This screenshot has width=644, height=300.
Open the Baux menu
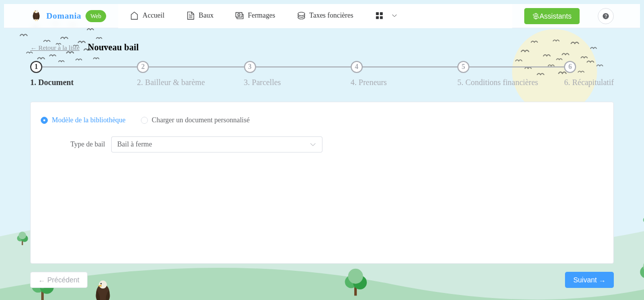[x=200, y=16]
